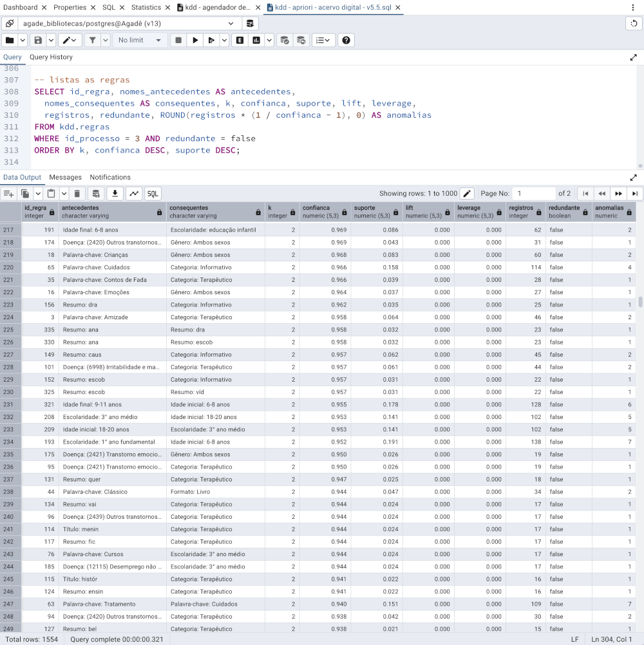Maximize the data output panel
Screen dimensions: 644x645
(x=633, y=178)
